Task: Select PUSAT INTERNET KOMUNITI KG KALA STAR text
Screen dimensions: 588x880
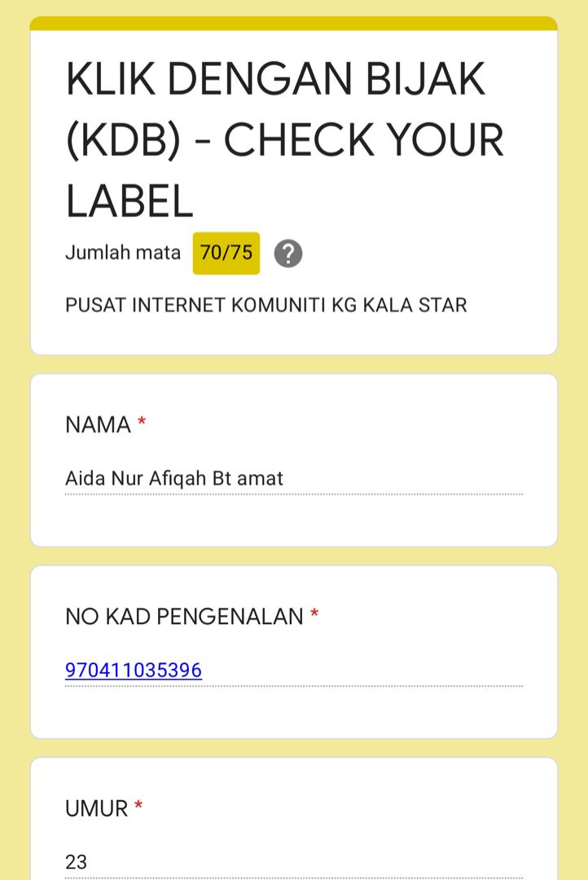Action: [266, 306]
